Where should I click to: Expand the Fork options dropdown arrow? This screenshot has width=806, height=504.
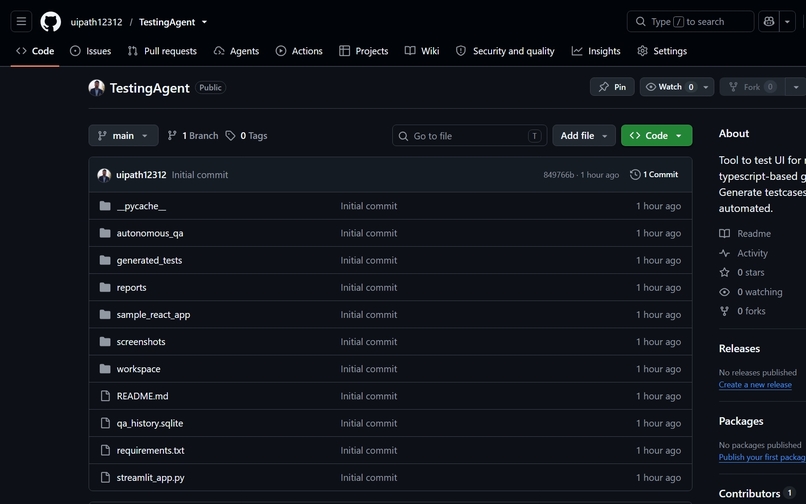pyautogui.click(x=796, y=87)
